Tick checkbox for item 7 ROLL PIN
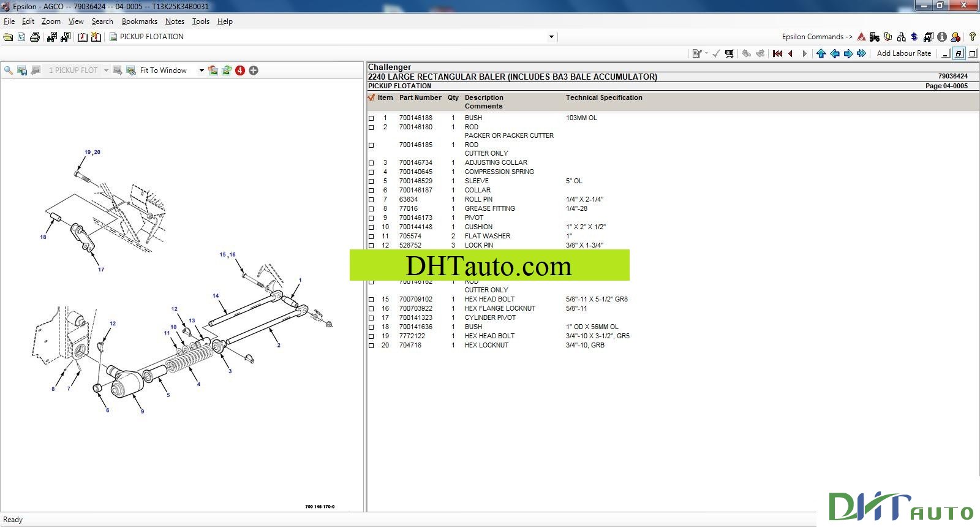The width and height of the screenshot is (980, 527). pyautogui.click(x=371, y=200)
